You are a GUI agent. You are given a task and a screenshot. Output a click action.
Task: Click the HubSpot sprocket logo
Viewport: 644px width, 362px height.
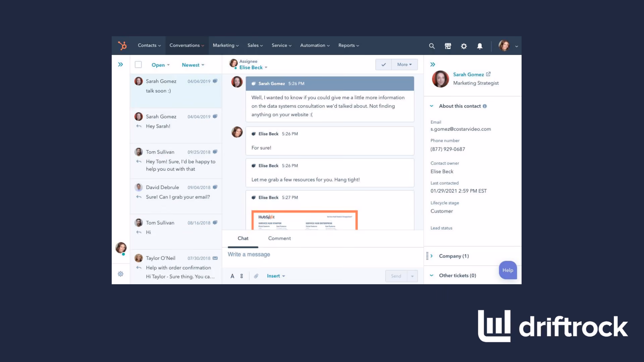coord(122,46)
